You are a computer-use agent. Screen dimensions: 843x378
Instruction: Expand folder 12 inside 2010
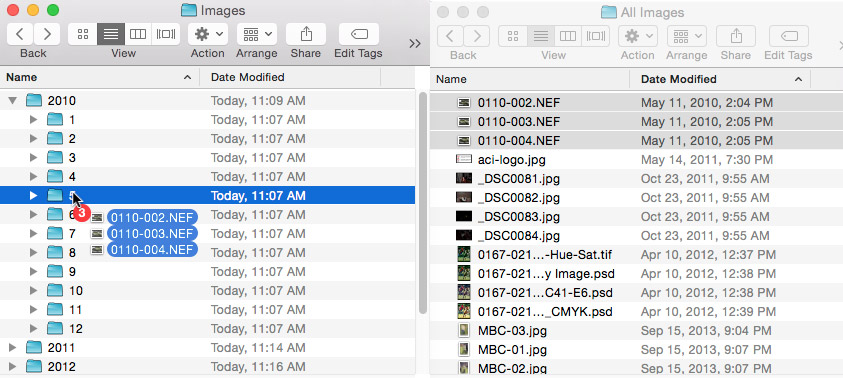point(33,329)
